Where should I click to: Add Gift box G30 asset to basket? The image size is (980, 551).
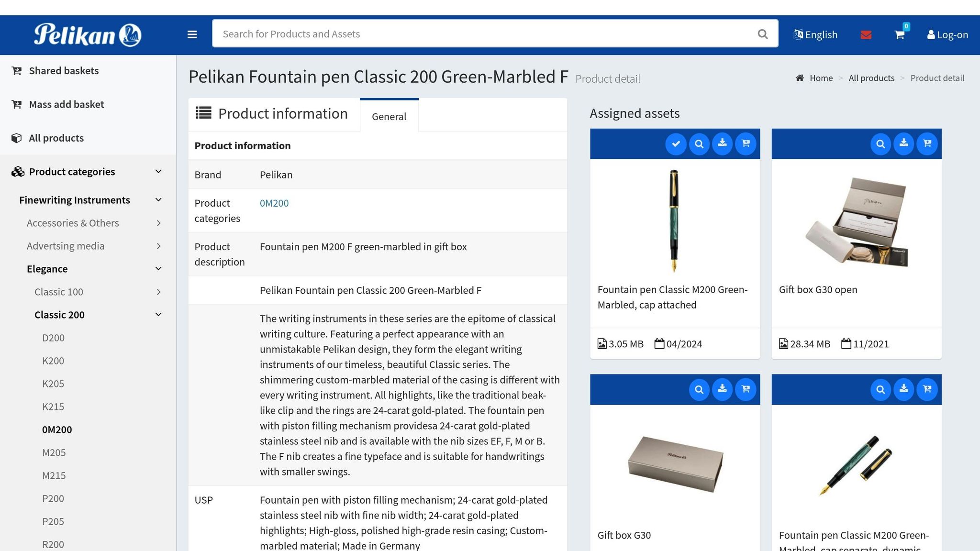point(746,389)
